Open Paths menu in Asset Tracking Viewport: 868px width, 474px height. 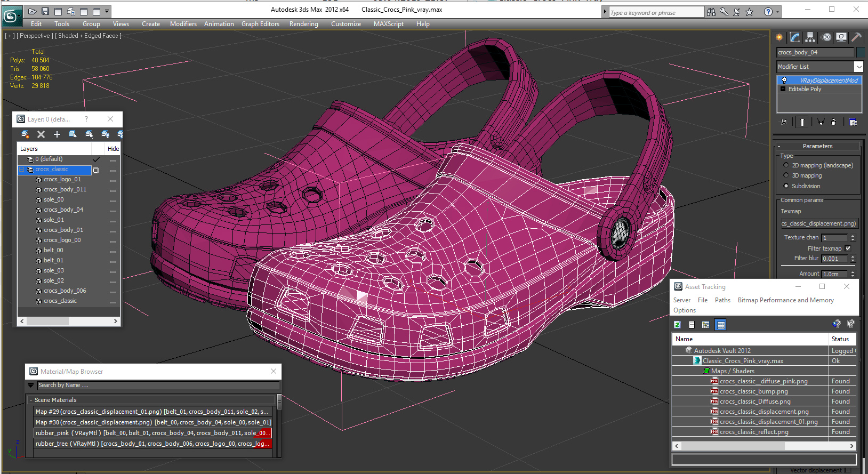[x=722, y=300]
